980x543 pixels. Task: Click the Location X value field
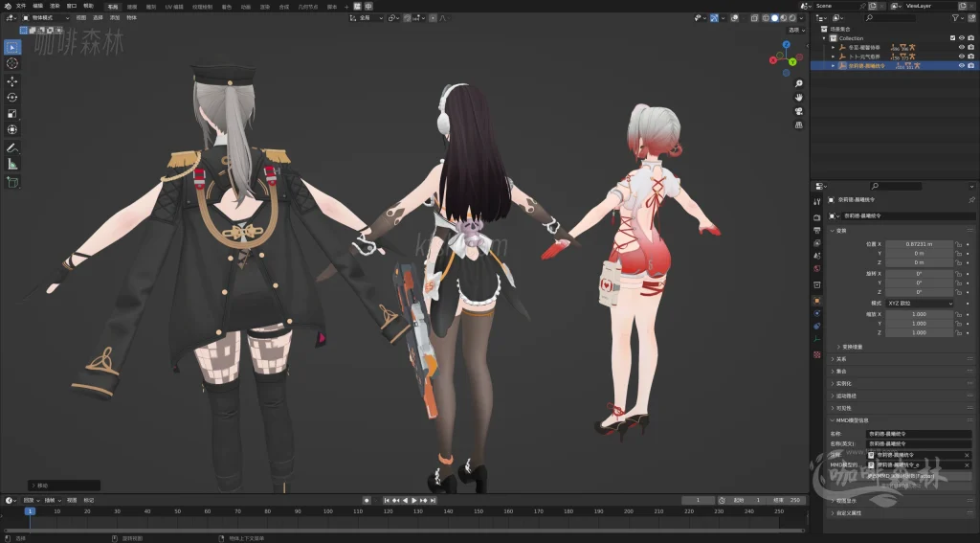click(x=919, y=244)
